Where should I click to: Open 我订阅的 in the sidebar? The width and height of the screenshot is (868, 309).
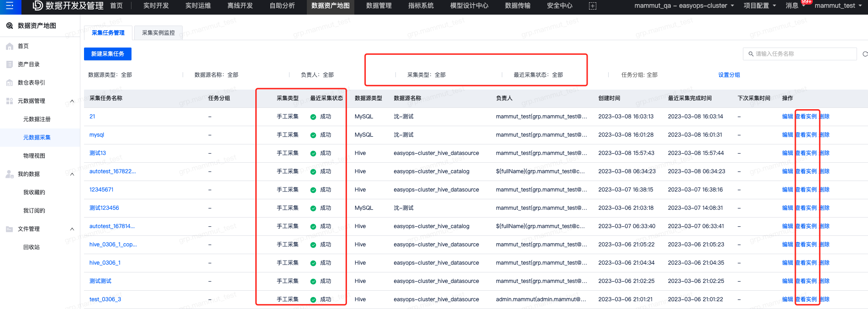click(34, 211)
